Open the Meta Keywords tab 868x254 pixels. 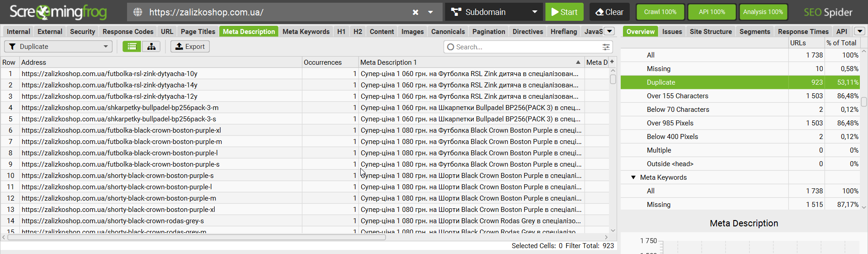[306, 32]
